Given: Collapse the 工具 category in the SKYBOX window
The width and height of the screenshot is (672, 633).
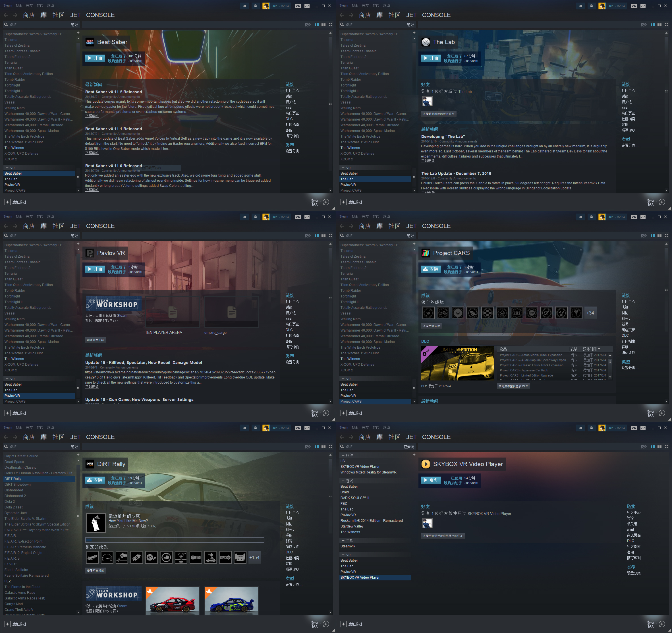Looking at the screenshot, I should [343, 540].
